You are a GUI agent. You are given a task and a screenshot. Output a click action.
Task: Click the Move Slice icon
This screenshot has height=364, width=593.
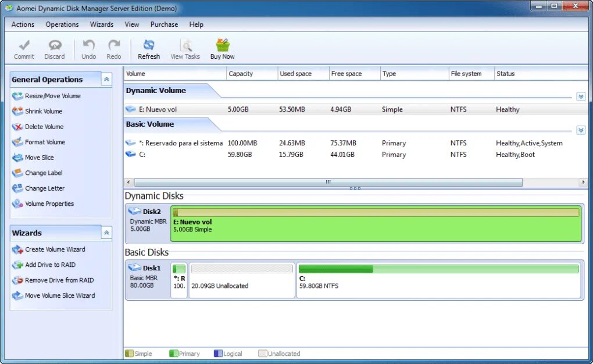(17, 158)
